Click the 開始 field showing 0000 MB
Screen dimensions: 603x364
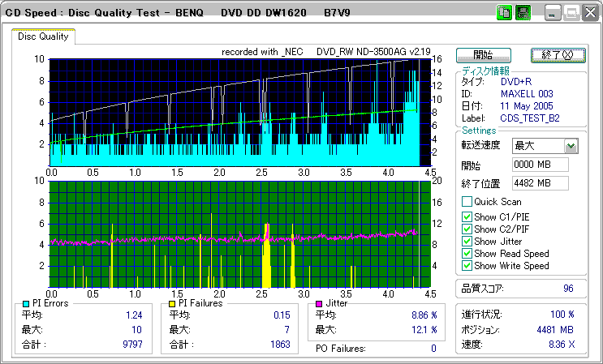pos(540,165)
